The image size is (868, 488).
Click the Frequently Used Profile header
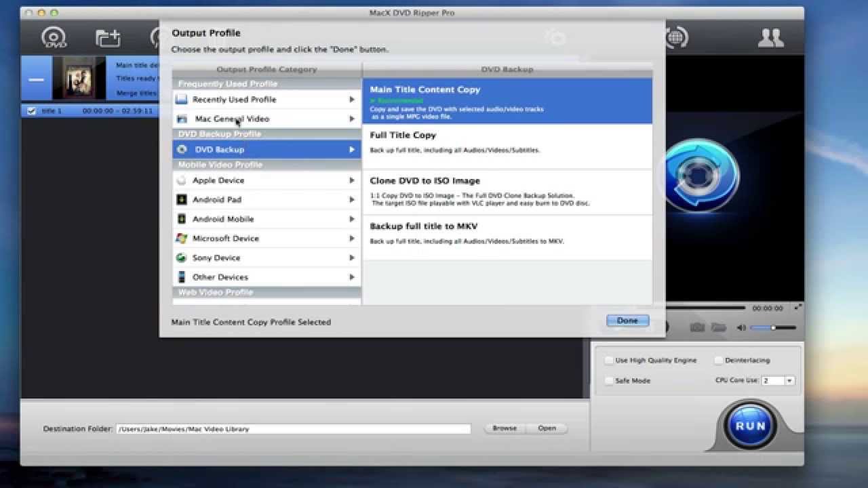(x=267, y=84)
